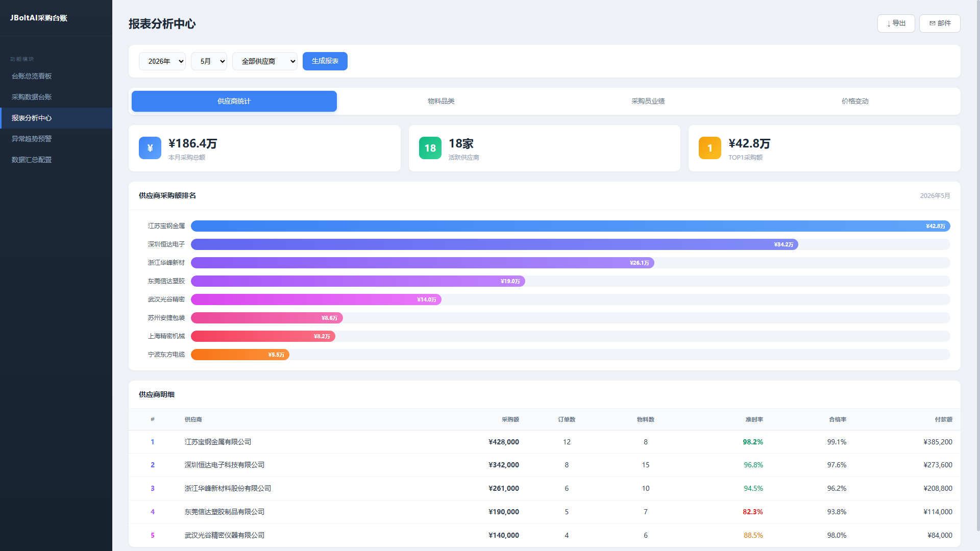Click the 江苏宝钢金属 ¥42.8万 progress bar

point(571,226)
